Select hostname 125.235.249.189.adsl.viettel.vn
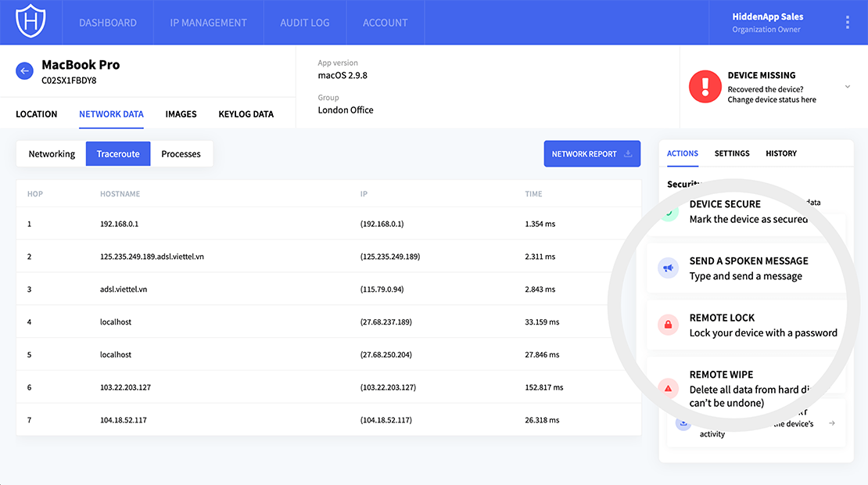This screenshot has height=485, width=868. pos(152,257)
